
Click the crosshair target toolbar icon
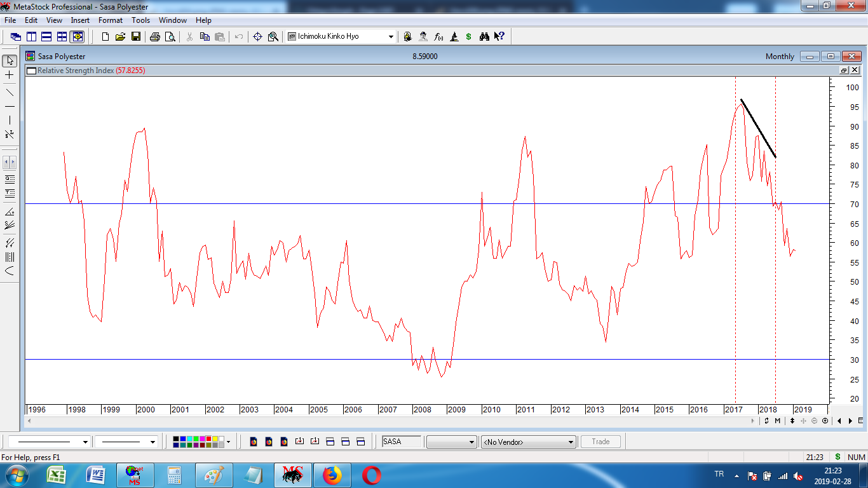pos(257,37)
